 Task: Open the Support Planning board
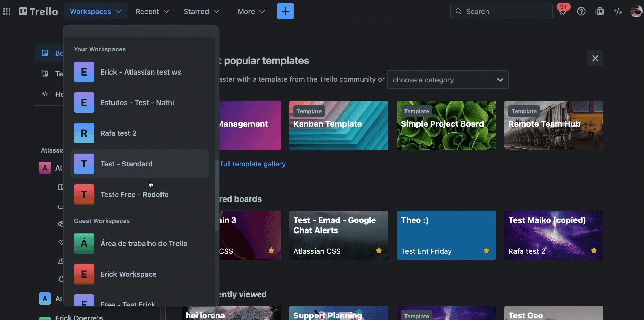point(339,313)
